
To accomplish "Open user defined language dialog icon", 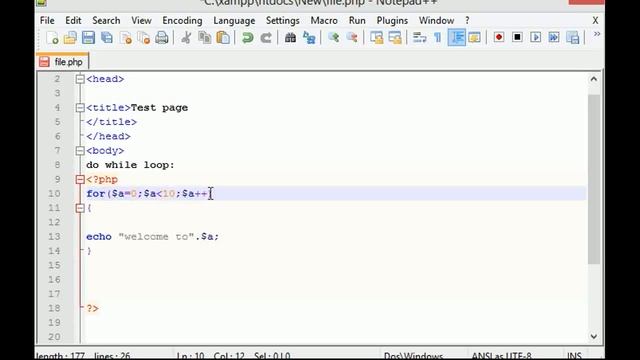I will coord(474,38).
